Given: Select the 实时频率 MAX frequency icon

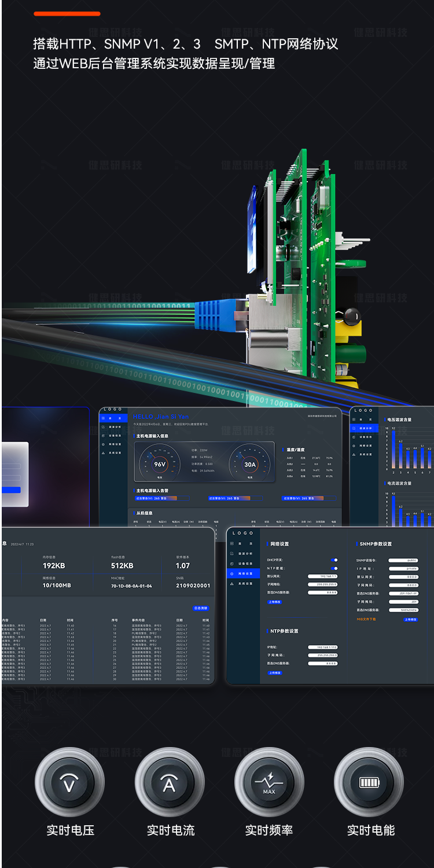Looking at the screenshot, I should [269, 784].
